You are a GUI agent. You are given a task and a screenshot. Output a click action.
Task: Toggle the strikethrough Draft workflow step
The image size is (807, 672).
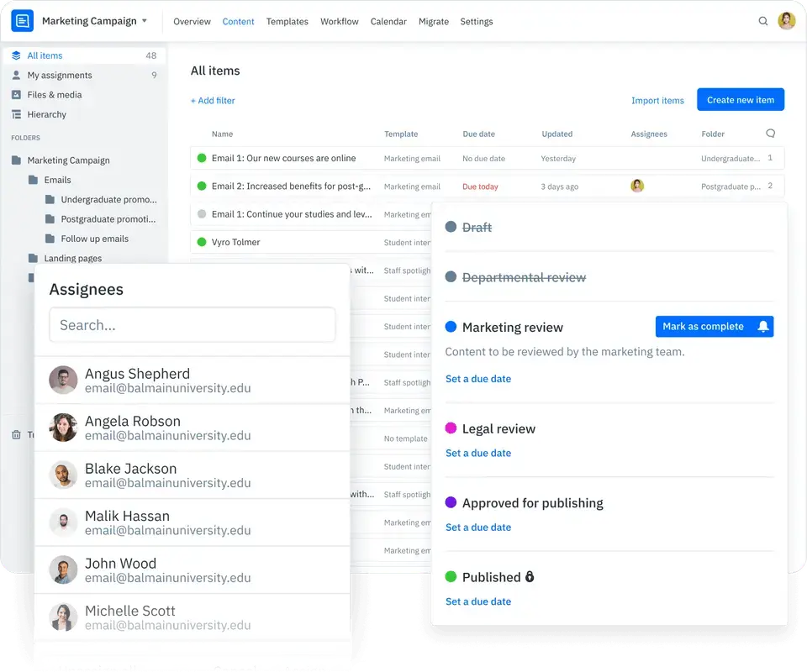[x=477, y=227]
